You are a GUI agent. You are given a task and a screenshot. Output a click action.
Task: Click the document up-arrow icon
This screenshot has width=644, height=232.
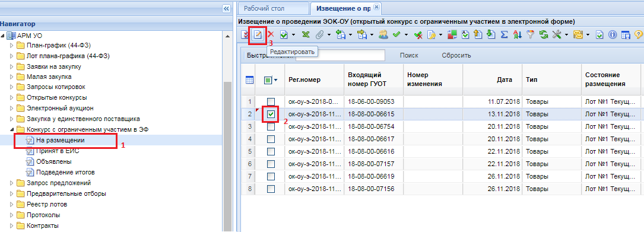(478, 35)
